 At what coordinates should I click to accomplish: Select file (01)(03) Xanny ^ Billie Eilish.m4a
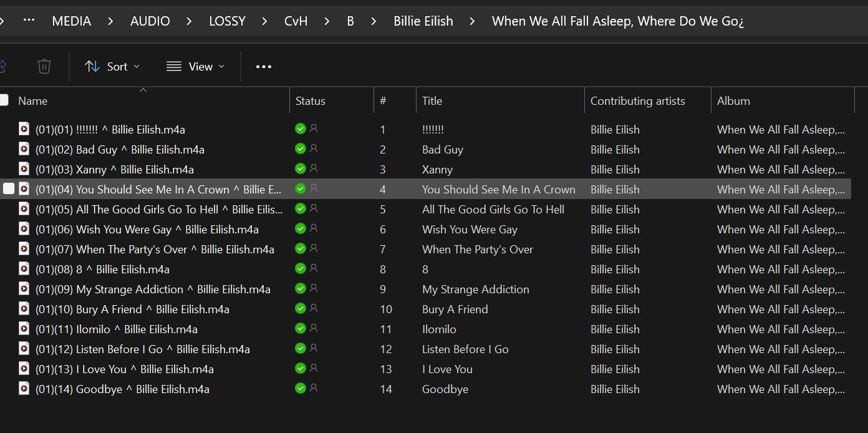click(115, 170)
